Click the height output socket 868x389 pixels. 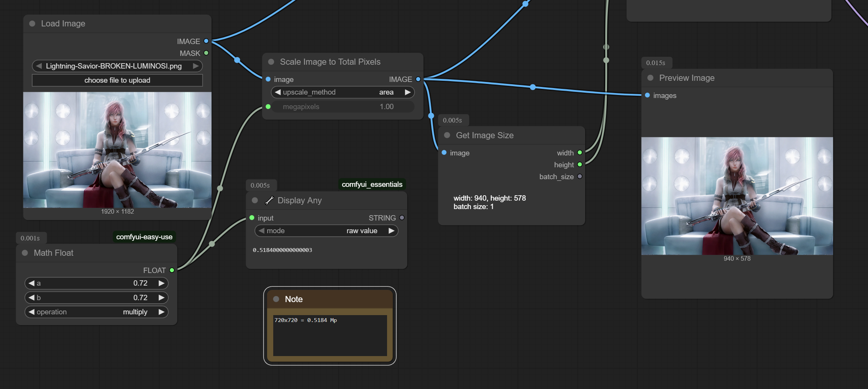[580, 165]
